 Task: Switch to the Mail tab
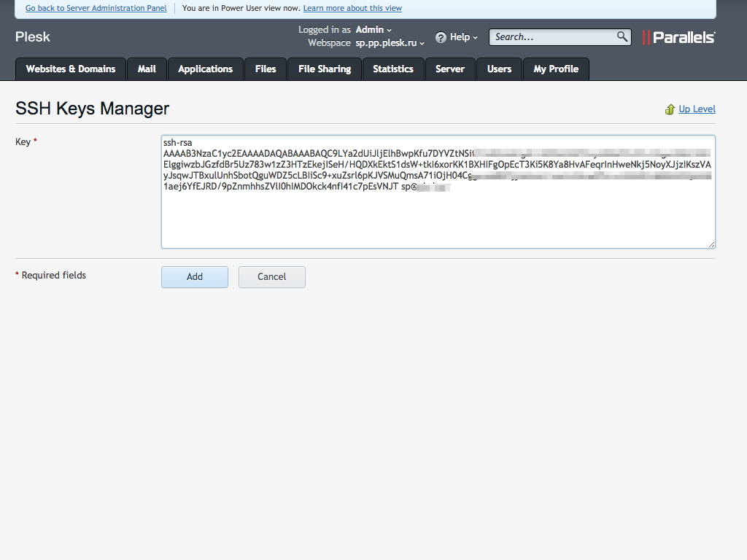(147, 69)
